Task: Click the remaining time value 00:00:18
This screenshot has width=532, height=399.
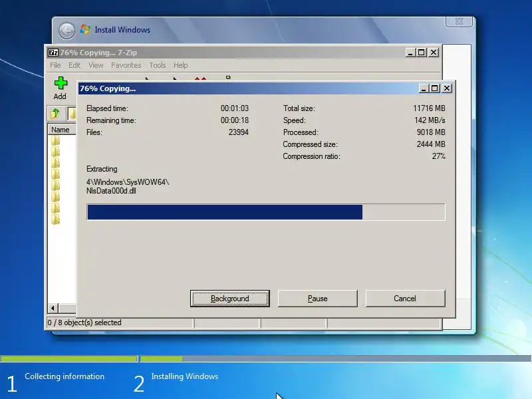Action: click(x=235, y=120)
